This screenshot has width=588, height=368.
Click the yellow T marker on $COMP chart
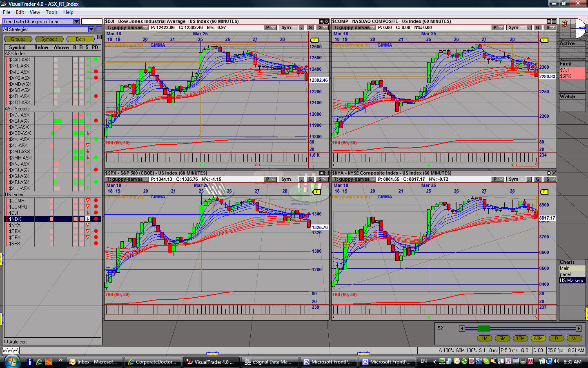click(x=544, y=40)
